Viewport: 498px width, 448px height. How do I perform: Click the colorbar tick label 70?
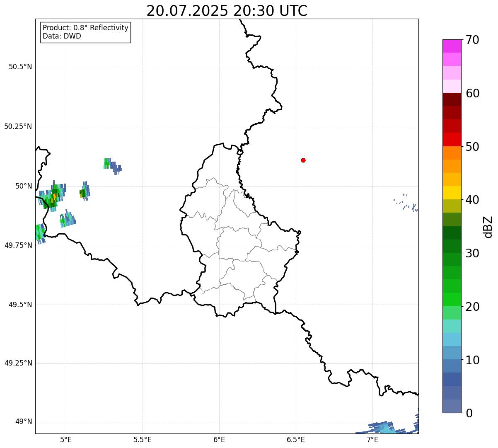pos(472,40)
